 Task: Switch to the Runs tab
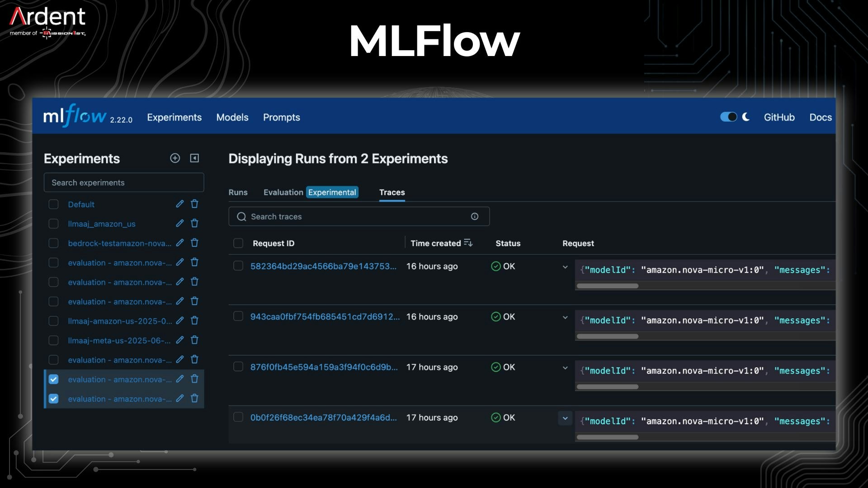[238, 192]
